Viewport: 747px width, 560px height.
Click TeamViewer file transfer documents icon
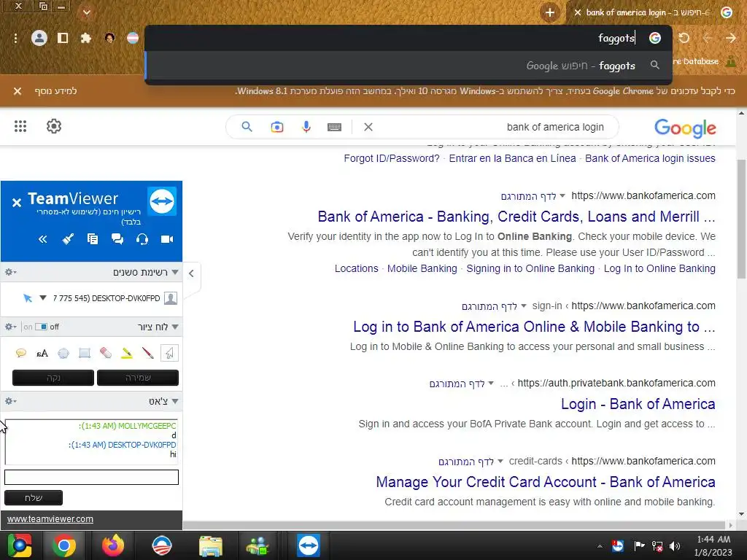coord(93,239)
